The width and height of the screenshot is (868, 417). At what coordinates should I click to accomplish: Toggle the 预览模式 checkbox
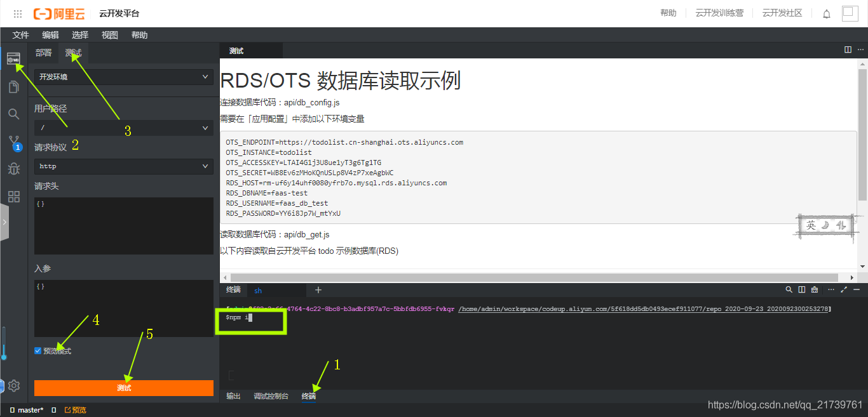click(x=37, y=350)
